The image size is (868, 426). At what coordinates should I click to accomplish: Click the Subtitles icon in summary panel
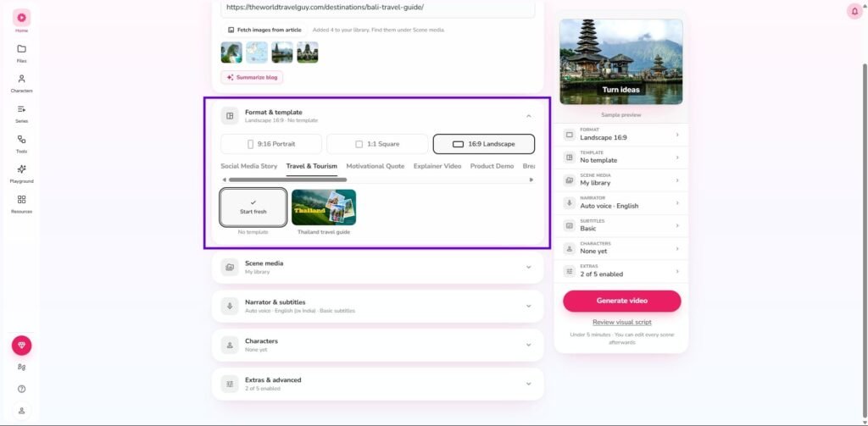(569, 226)
